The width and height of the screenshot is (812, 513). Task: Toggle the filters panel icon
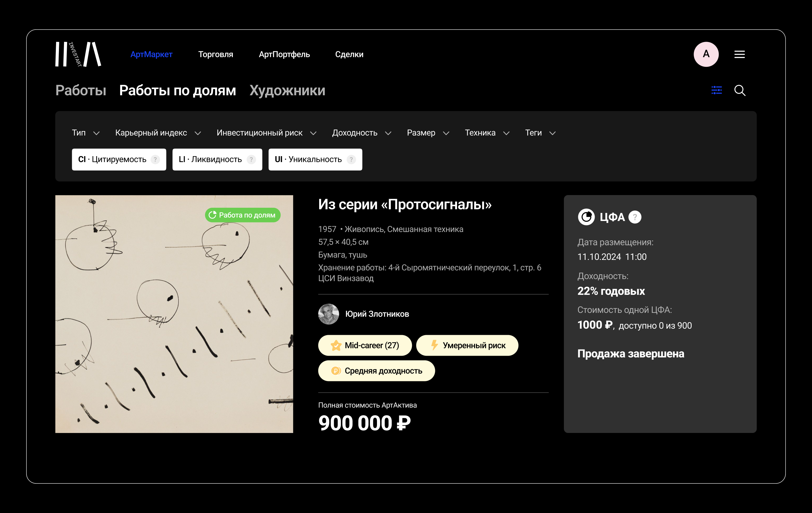[x=716, y=90]
